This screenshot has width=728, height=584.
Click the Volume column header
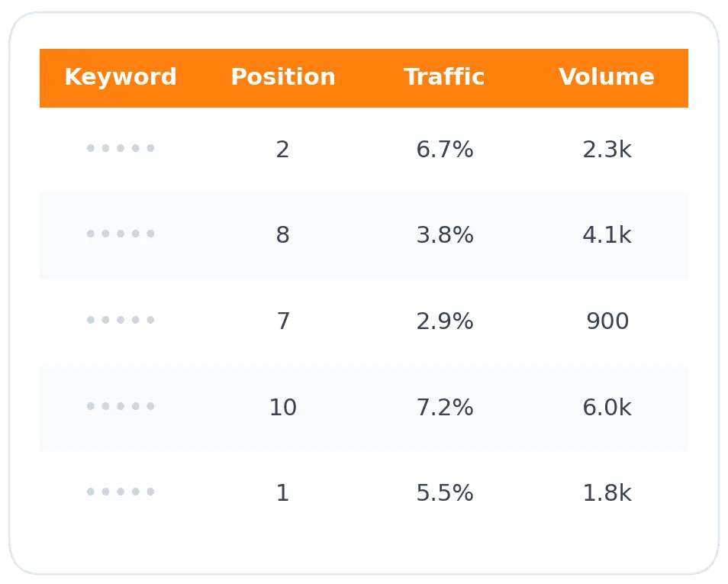click(606, 78)
